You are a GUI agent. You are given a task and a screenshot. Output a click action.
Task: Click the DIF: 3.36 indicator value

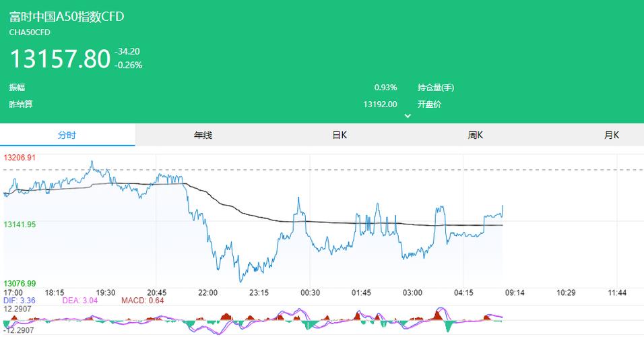20,301
